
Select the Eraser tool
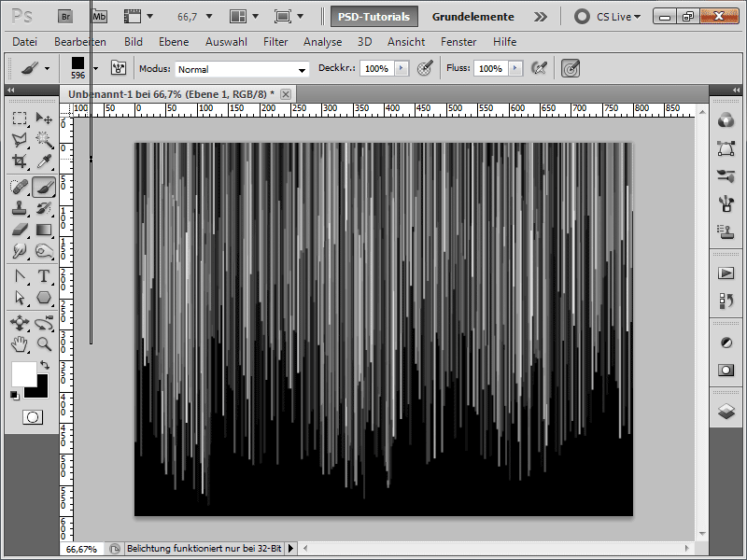point(20,230)
